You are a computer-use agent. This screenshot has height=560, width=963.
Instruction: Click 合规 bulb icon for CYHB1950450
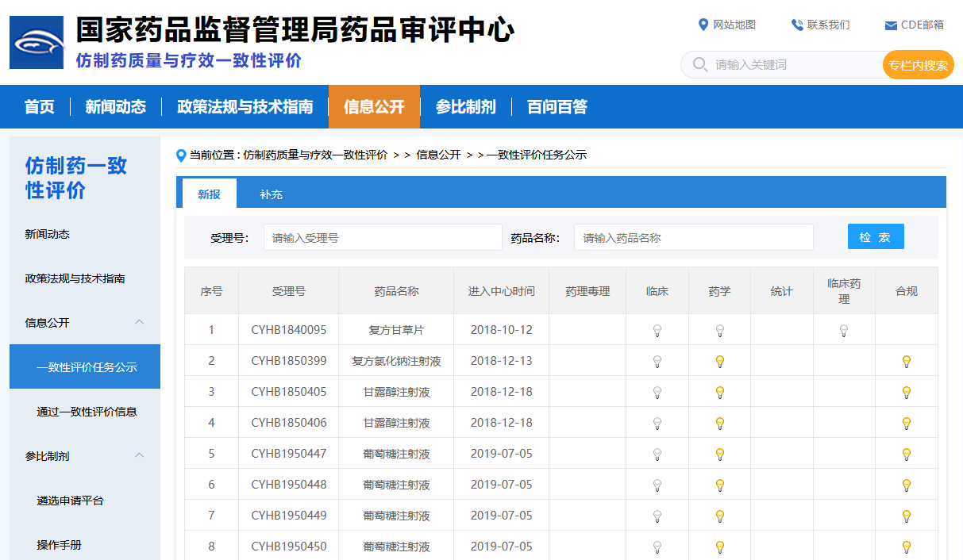coord(906,547)
